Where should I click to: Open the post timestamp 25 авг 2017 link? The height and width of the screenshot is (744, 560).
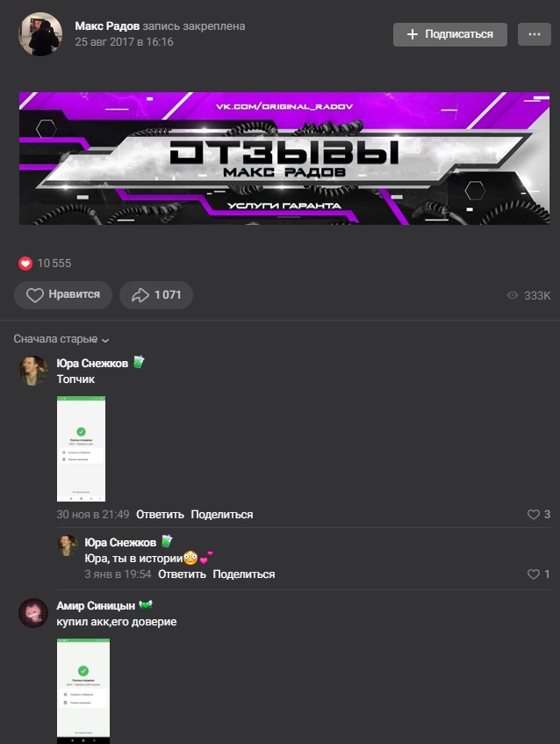click(x=125, y=42)
